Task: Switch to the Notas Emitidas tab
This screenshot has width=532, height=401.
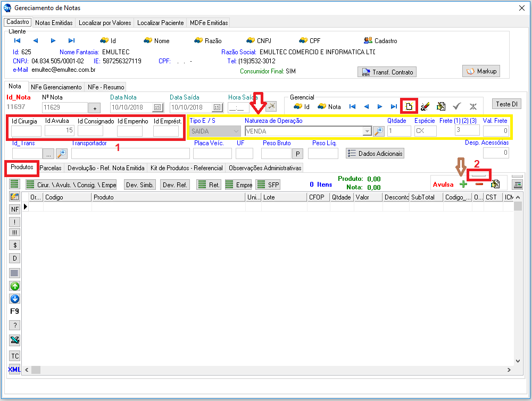Action: click(54, 23)
